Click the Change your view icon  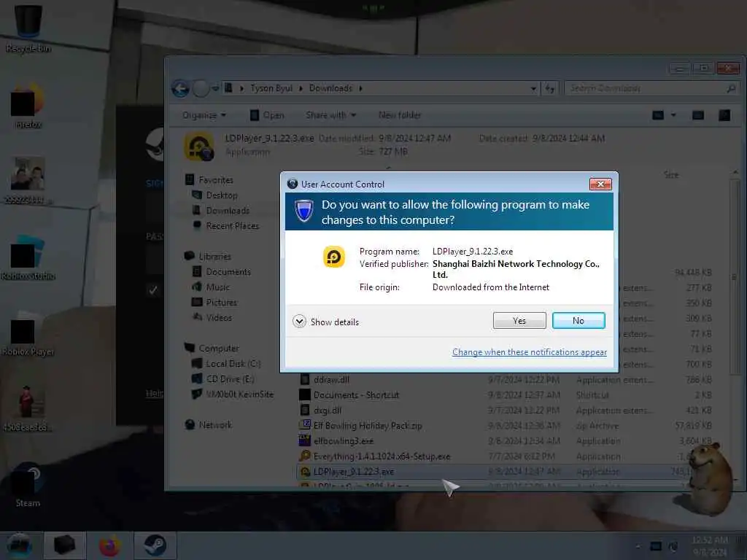(x=658, y=115)
